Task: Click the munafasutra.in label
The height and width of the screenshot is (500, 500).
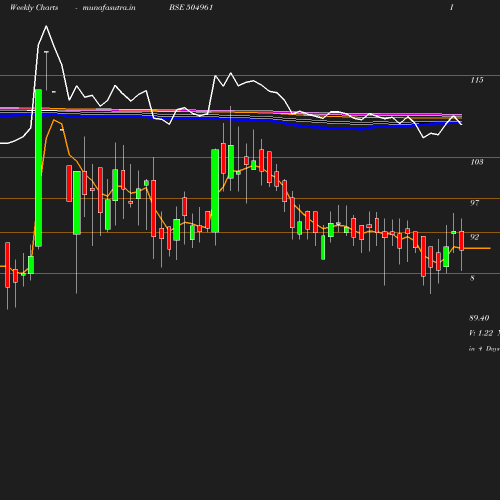Action: pyautogui.click(x=109, y=7)
